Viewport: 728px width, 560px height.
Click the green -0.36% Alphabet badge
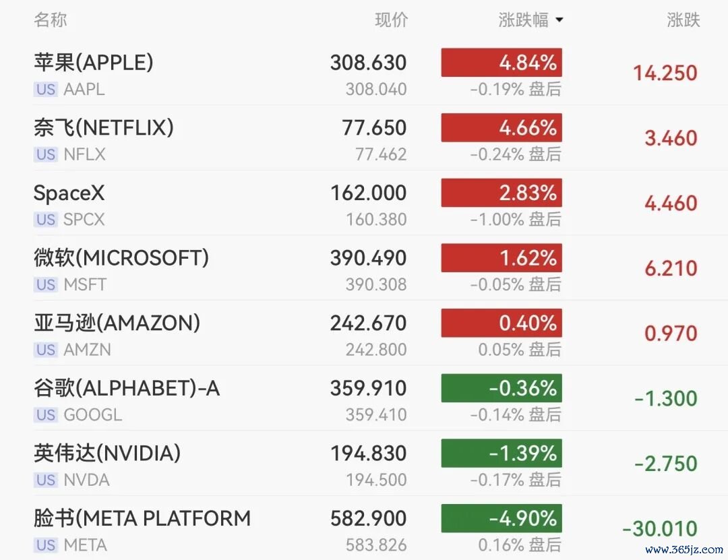pos(502,388)
